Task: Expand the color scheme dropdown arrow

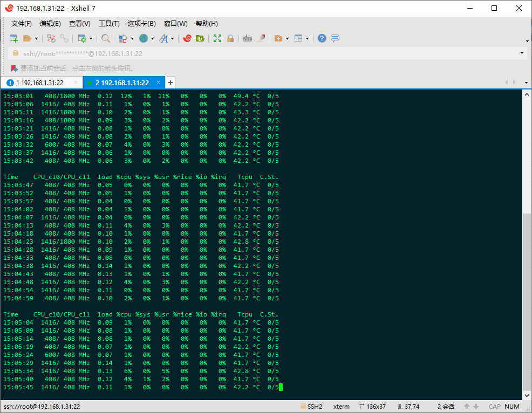Action: click(132, 39)
